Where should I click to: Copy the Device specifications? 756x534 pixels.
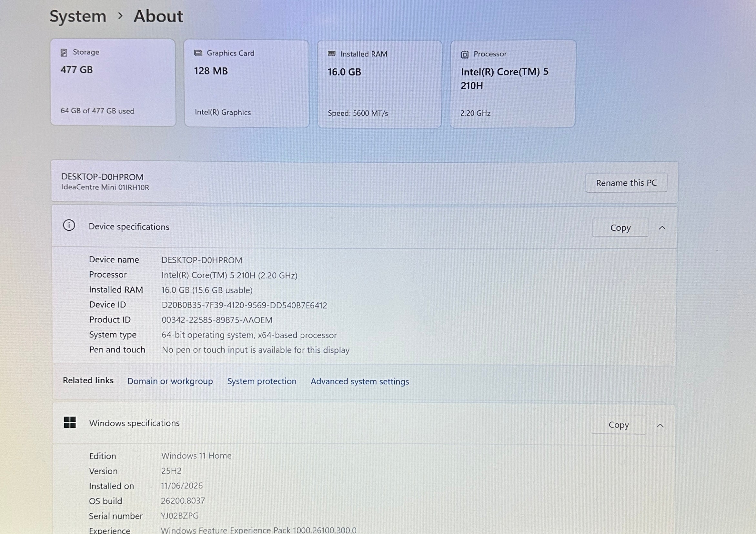(620, 227)
